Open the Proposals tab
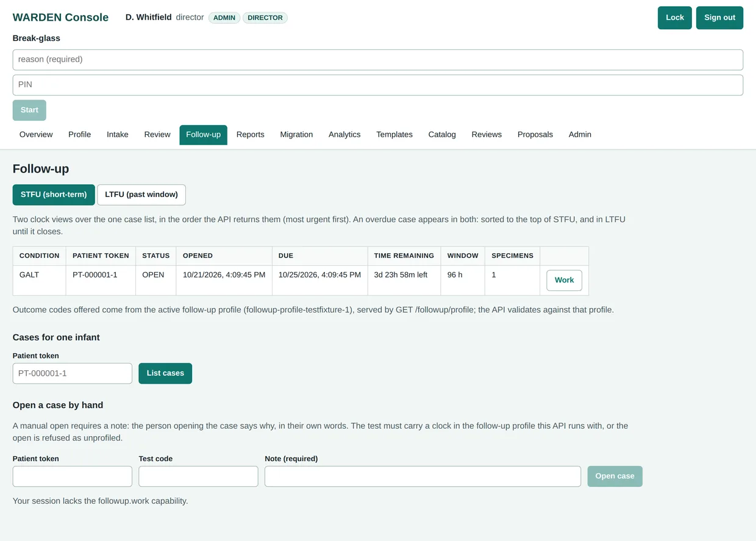This screenshot has height=541, width=756. pyautogui.click(x=535, y=135)
